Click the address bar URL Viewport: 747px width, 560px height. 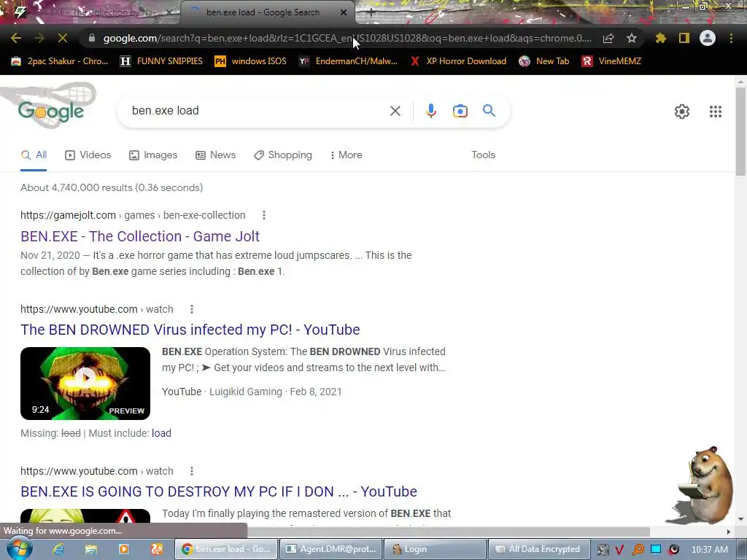click(x=347, y=38)
